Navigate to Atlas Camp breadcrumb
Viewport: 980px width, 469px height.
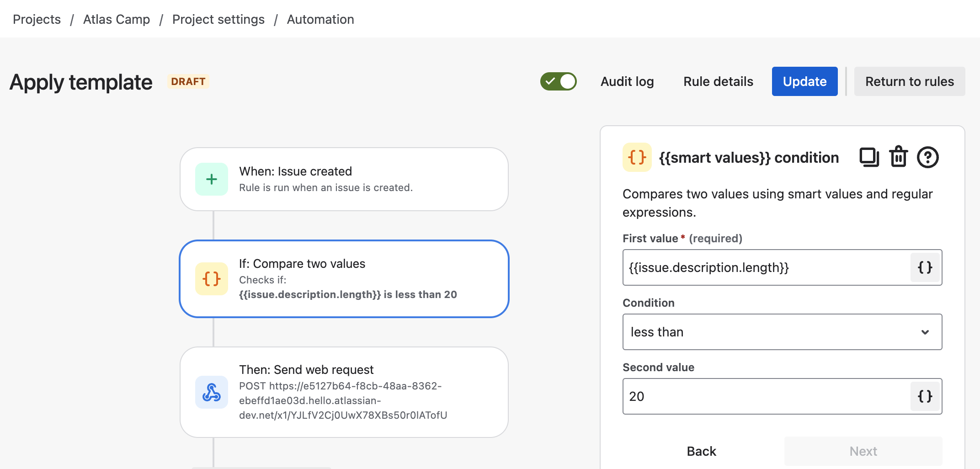tap(117, 19)
